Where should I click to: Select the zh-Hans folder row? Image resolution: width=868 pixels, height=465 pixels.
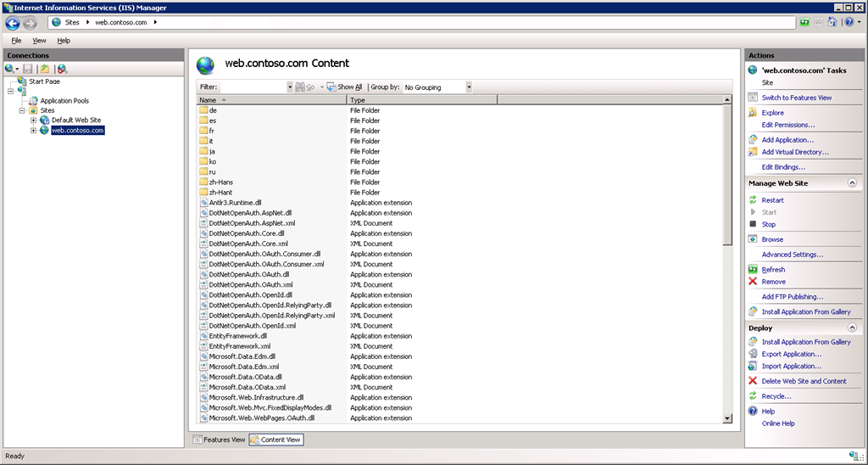460,182
